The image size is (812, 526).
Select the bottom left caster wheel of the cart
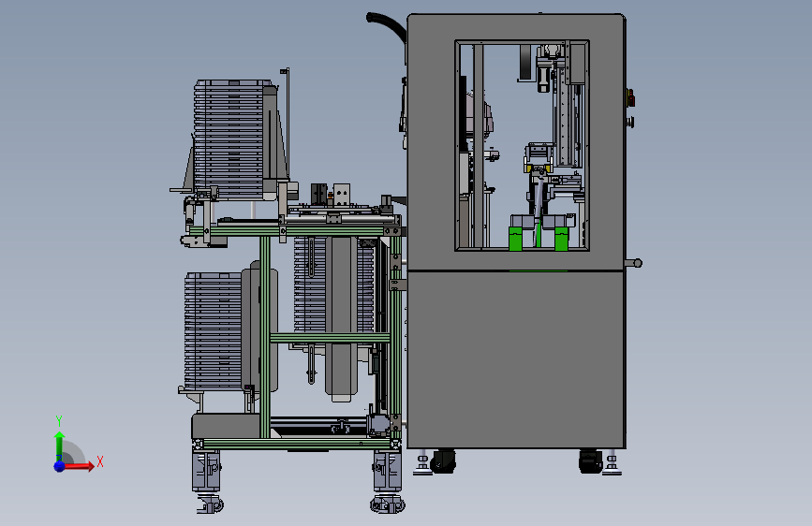(209, 504)
